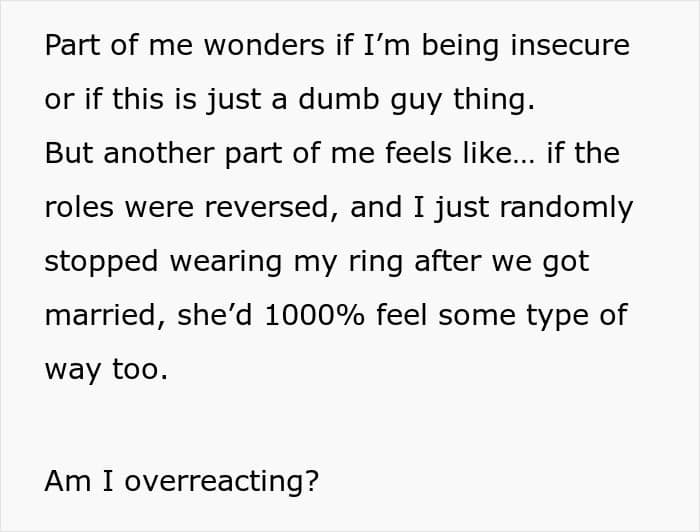Click the text '1000%'
Viewport: 700px width, 532px height.
[314, 315]
